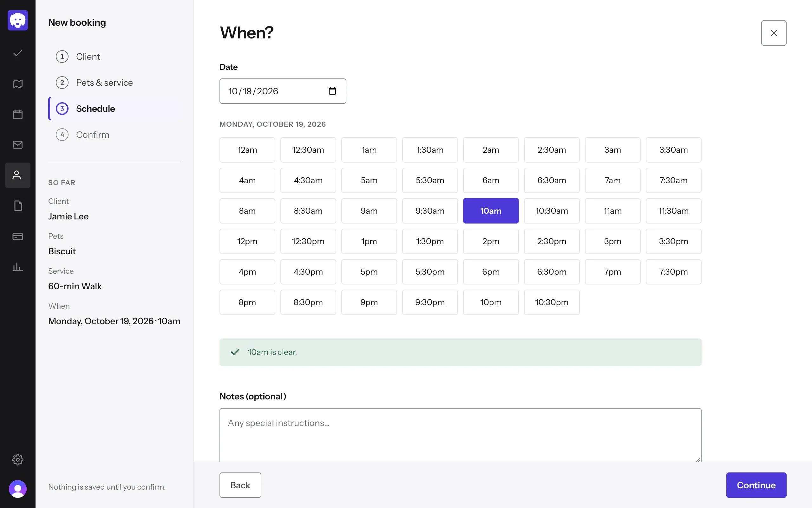Open the credit card payments icon

18,237
